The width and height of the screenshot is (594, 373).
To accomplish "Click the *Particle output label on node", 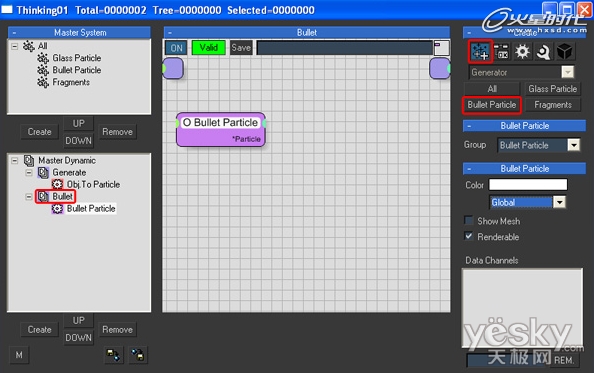I will pos(246,139).
